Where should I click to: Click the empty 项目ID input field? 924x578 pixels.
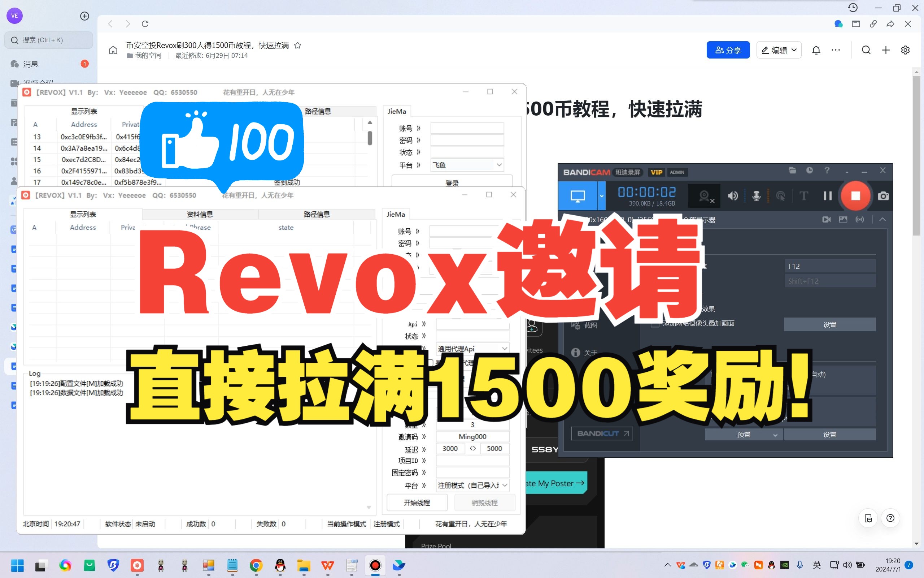pyautogui.click(x=473, y=461)
